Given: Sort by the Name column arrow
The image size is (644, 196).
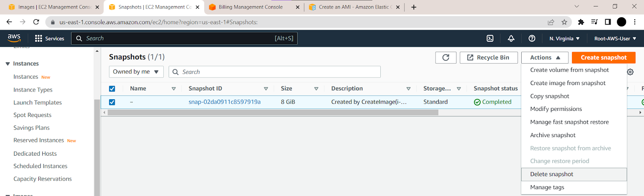Looking at the screenshot, I should click(x=173, y=89).
